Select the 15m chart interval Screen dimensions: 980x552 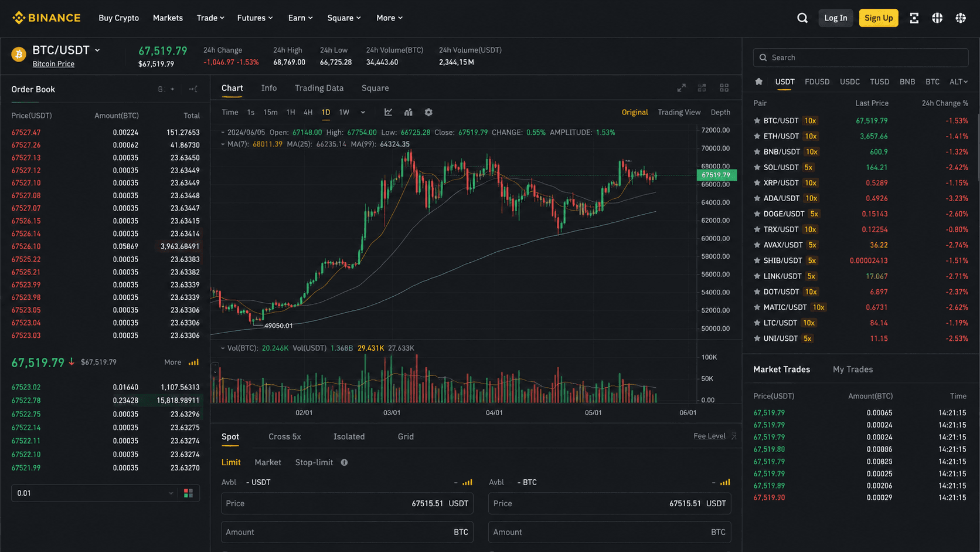(x=270, y=112)
